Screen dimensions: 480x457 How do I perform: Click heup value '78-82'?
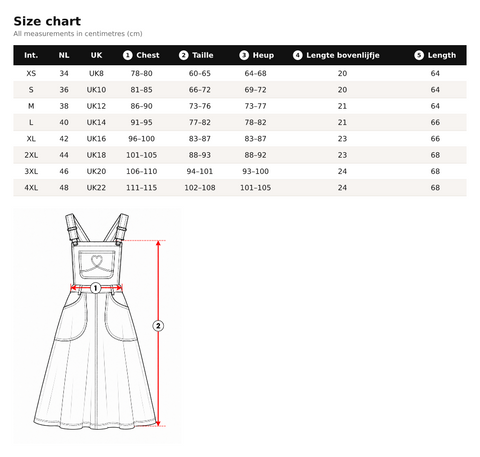(x=255, y=122)
